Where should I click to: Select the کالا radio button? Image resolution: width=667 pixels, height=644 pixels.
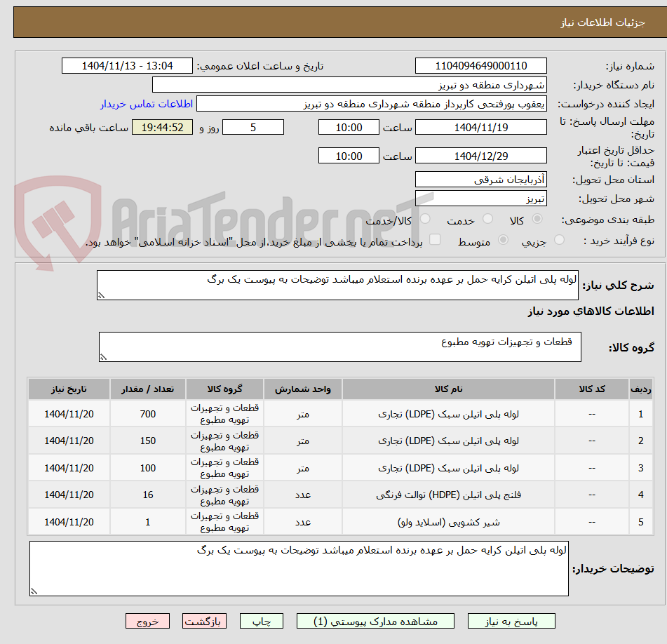point(537,219)
